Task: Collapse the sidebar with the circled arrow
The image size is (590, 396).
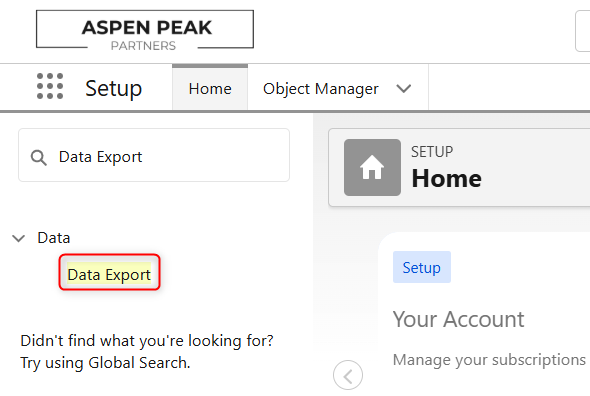Action: point(348,376)
